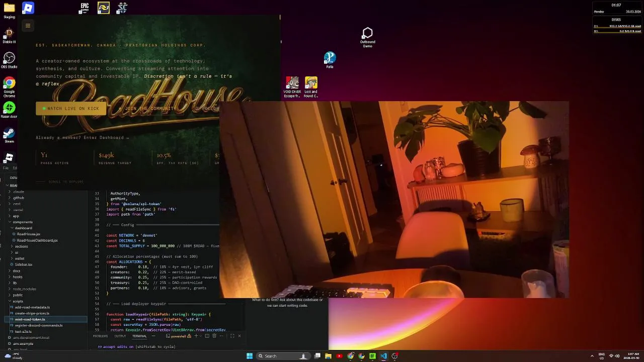Open the panel overflow menu after TERMINAL
This screenshot has height=362, width=644.
click(153, 336)
